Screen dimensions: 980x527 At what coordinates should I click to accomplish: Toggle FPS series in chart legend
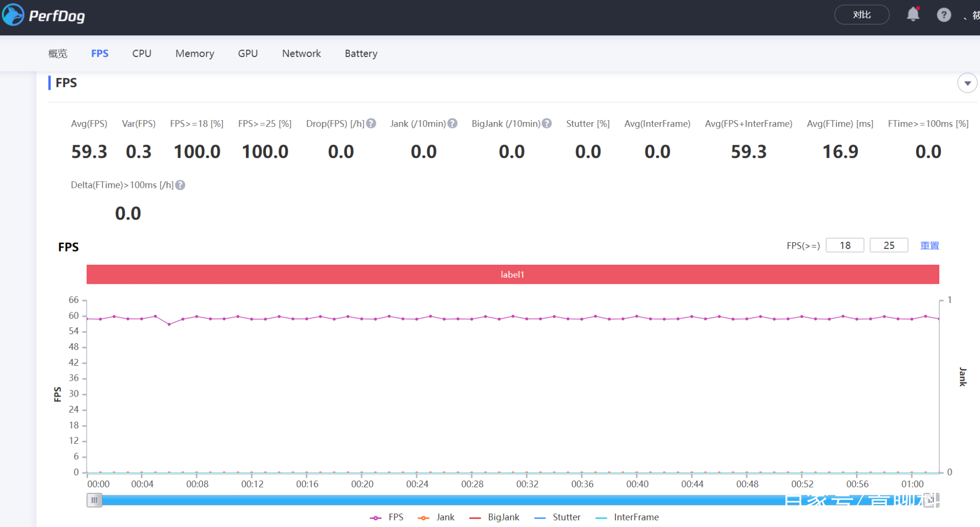point(387,517)
